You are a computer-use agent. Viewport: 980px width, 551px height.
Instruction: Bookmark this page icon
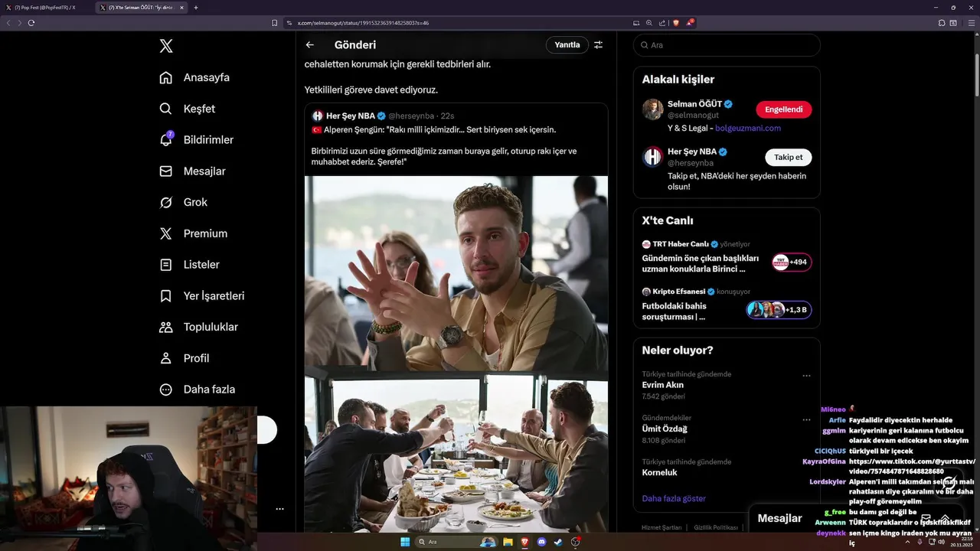click(x=275, y=23)
